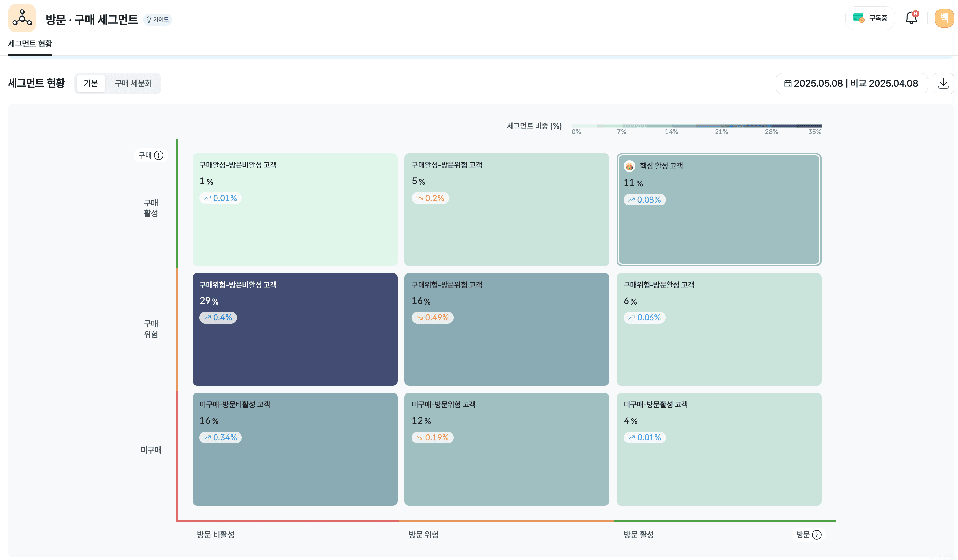Open the orange user profile avatar
Screen dimensions: 958x560
pos(944,18)
